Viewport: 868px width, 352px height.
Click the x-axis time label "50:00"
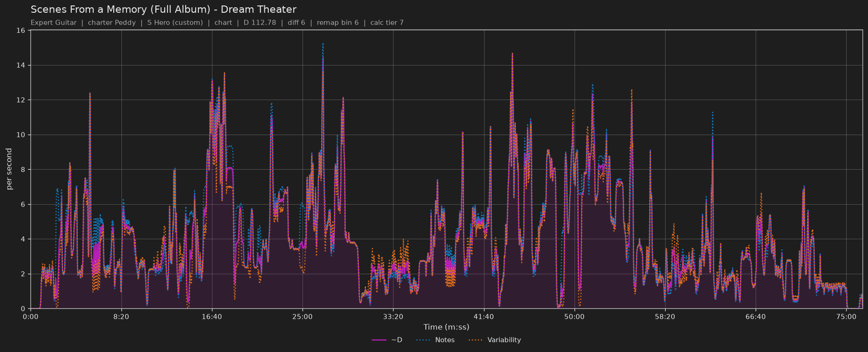coord(574,317)
